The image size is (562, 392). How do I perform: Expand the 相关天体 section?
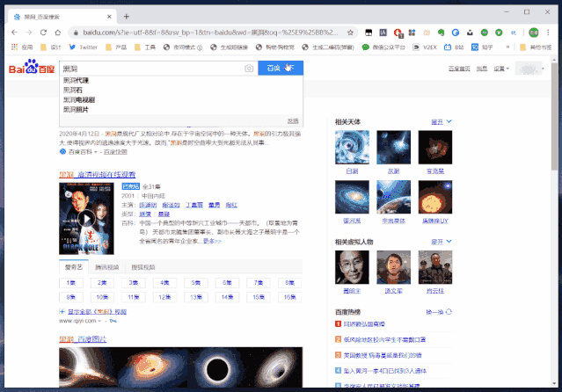[442, 122]
